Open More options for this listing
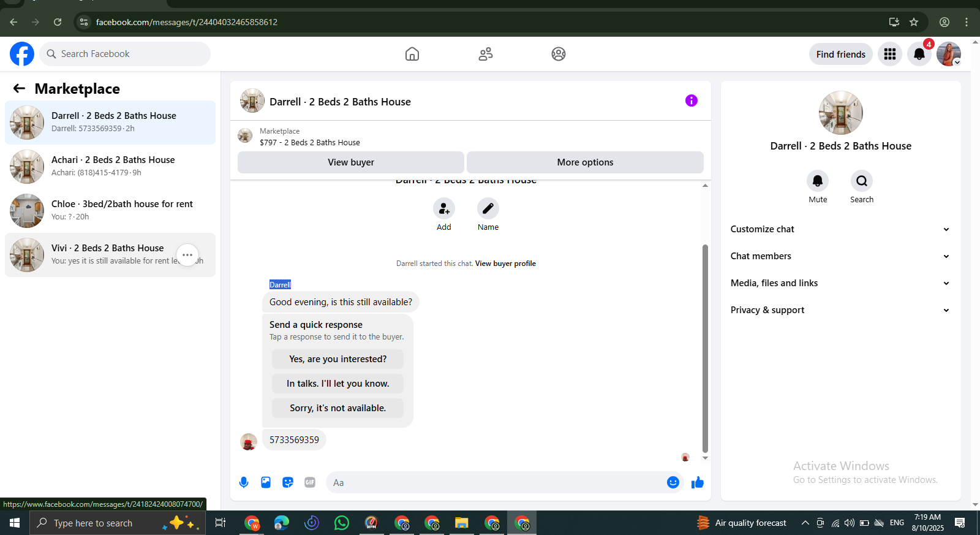Viewport: 980px width, 535px height. 585,162
